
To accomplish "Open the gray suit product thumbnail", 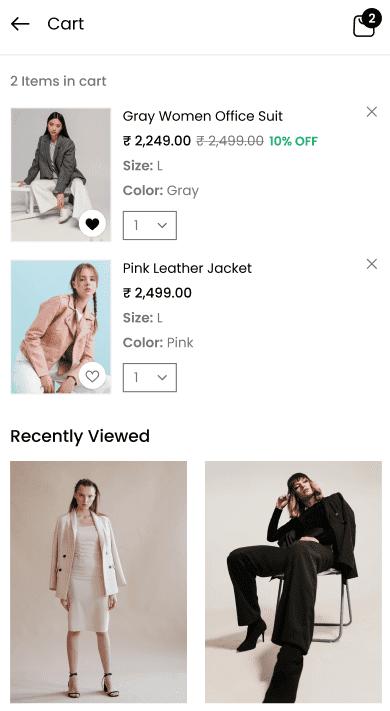I will [61, 175].
